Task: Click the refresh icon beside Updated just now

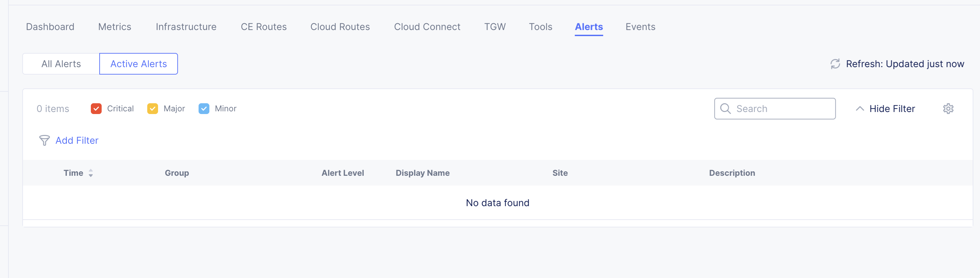Action: (x=835, y=64)
